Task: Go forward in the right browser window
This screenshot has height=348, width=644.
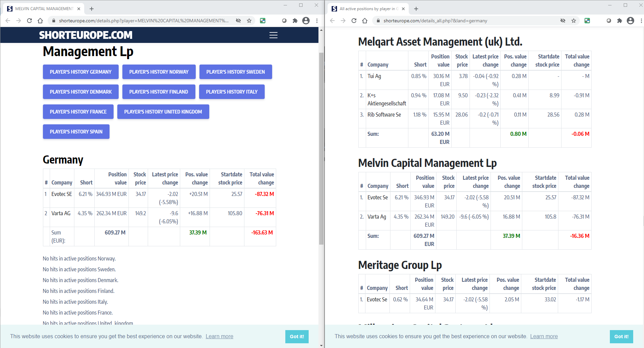Action: (x=343, y=21)
